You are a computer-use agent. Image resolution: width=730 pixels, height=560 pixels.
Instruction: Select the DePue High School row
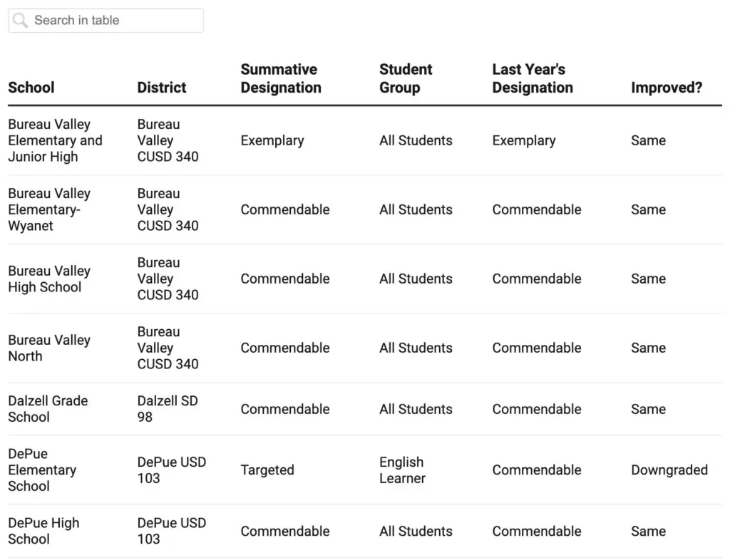[x=43, y=531]
